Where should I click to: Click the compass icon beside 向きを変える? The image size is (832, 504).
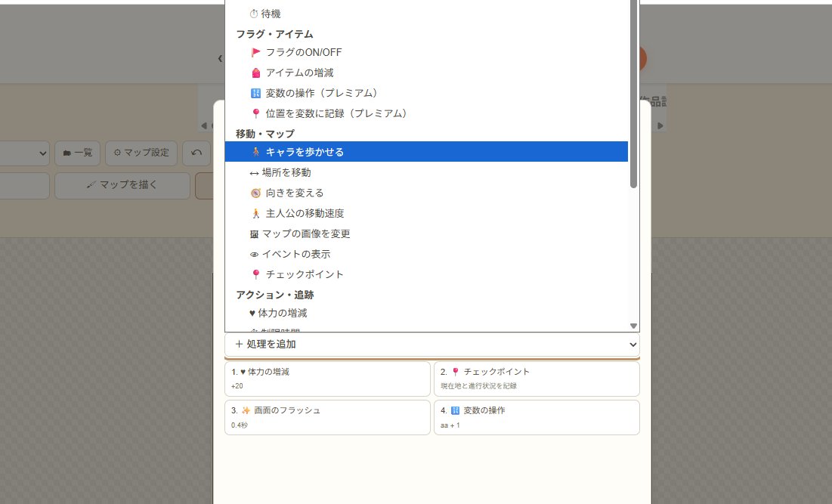pos(255,193)
